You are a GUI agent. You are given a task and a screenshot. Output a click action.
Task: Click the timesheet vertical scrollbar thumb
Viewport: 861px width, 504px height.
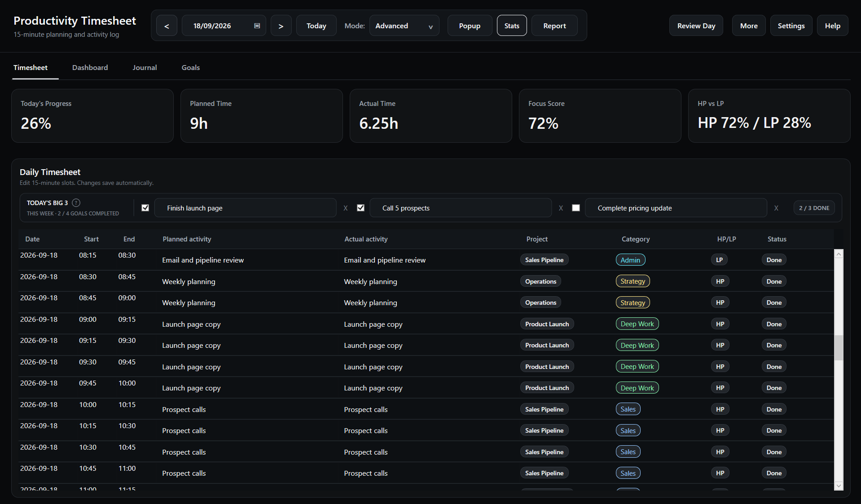(x=839, y=348)
